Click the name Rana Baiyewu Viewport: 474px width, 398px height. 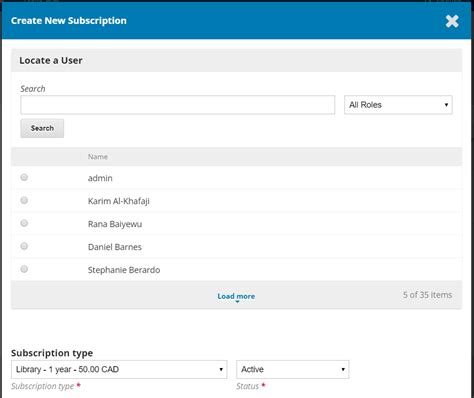[x=115, y=224]
